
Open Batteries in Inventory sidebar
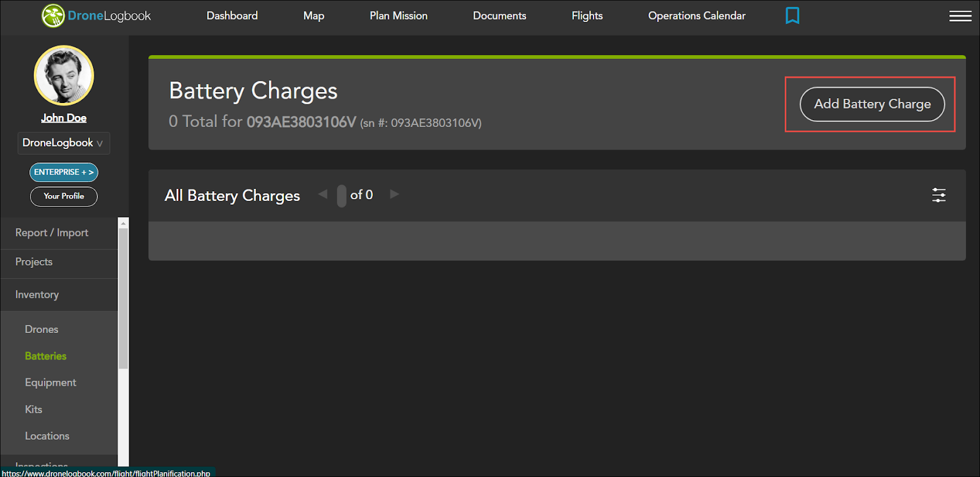pyautogui.click(x=46, y=356)
